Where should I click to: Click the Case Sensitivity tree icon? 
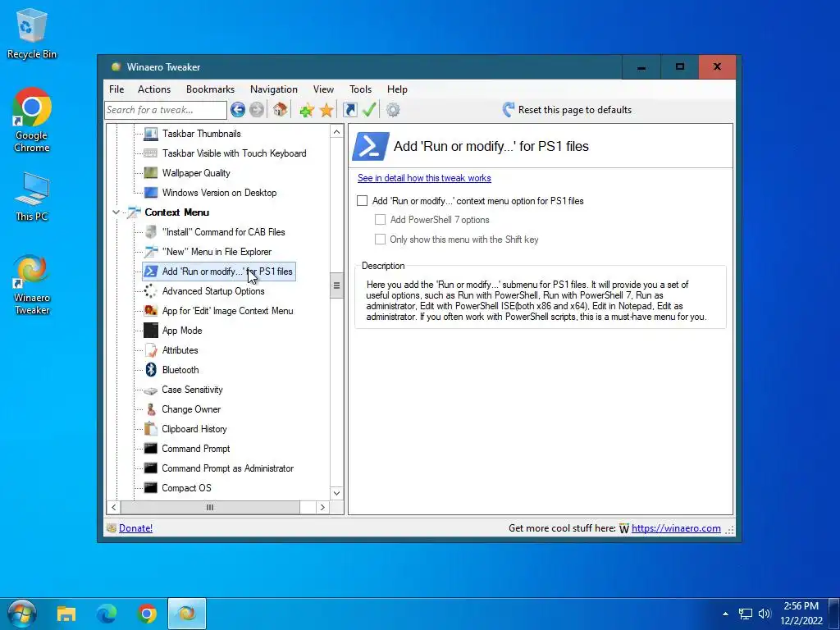(151, 390)
